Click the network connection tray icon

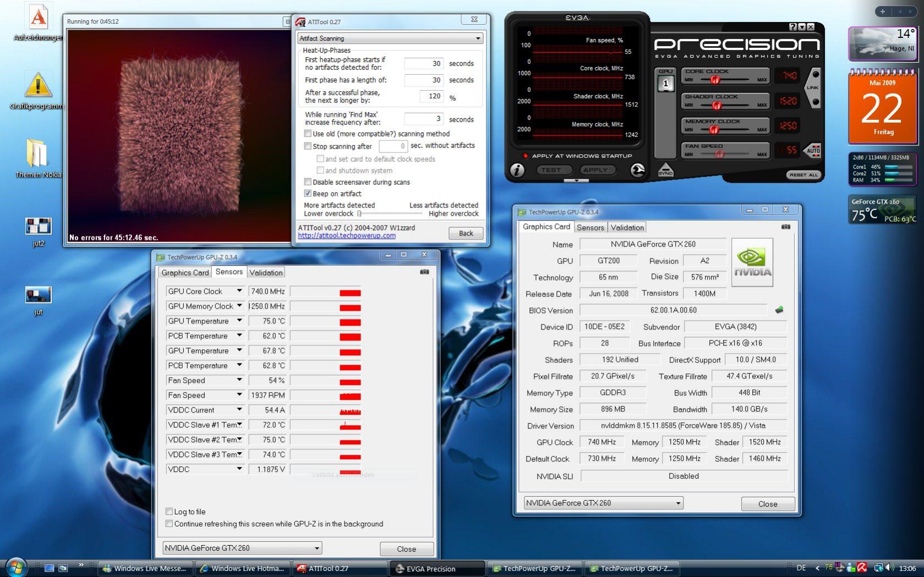point(879,568)
